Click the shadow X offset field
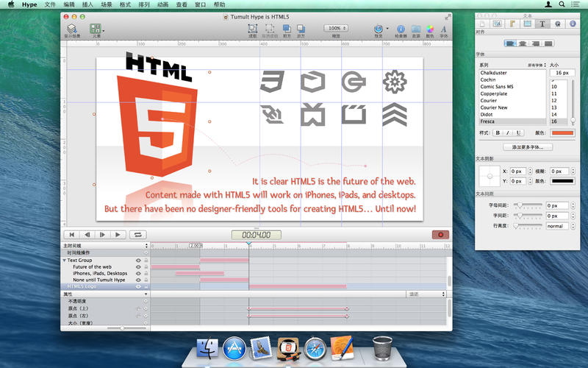This screenshot has height=368, width=588. click(x=518, y=171)
